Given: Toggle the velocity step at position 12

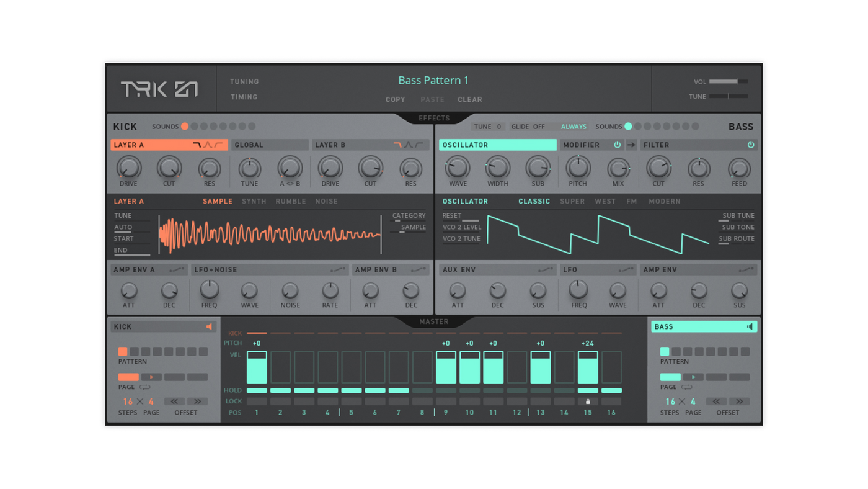Looking at the screenshot, I should tap(517, 367).
